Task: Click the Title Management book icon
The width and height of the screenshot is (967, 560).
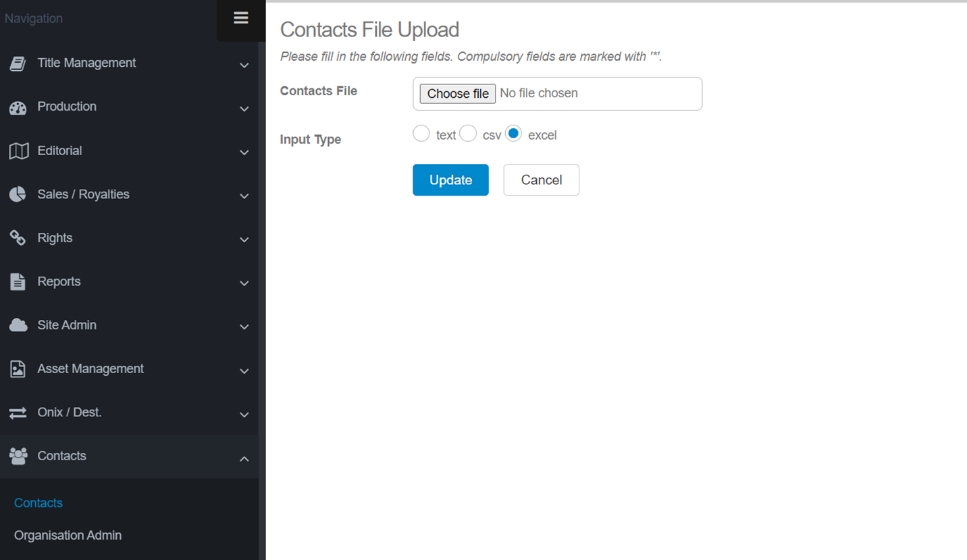Action: coord(18,63)
